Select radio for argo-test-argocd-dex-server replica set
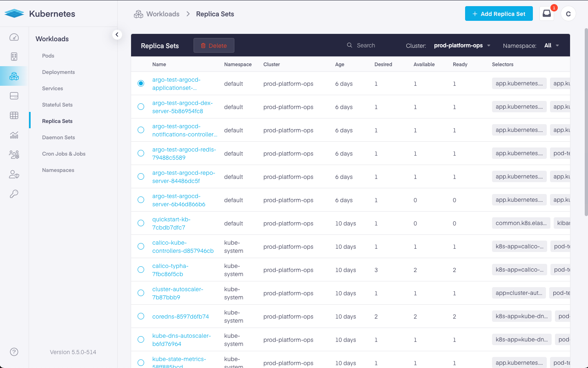588x368 pixels. click(x=141, y=107)
